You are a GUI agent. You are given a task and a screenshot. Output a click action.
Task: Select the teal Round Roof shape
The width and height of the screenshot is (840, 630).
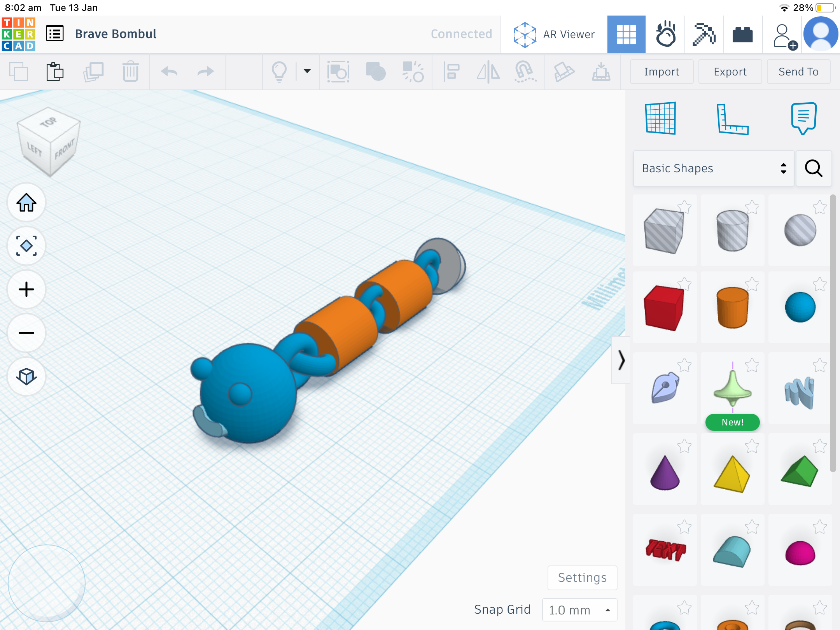point(731,551)
